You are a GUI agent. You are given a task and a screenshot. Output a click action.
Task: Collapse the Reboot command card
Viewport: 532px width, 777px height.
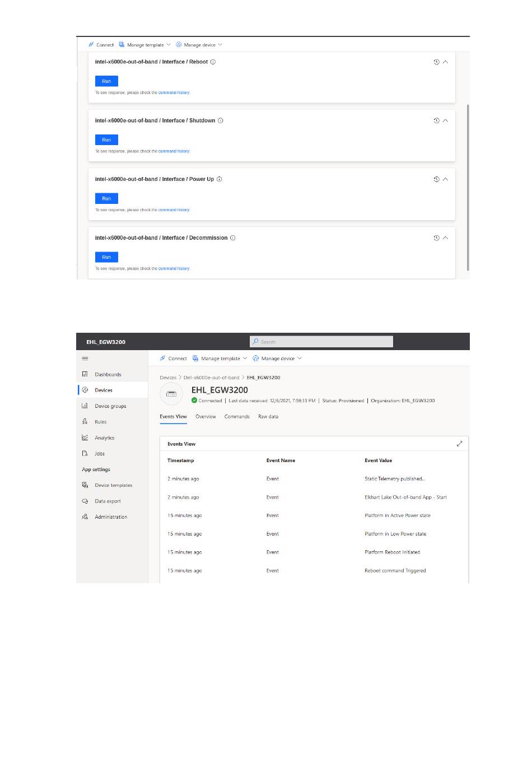pyautogui.click(x=445, y=62)
